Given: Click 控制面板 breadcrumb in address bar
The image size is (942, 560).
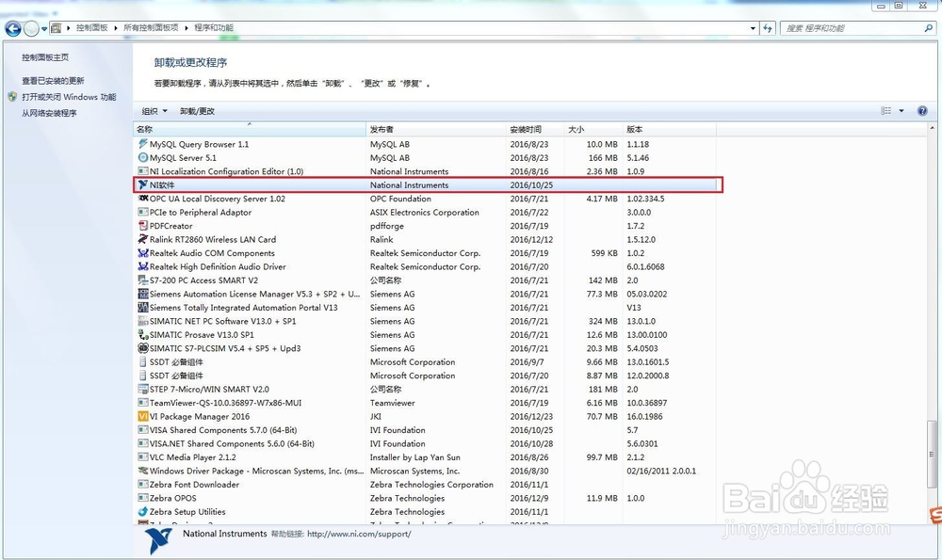Looking at the screenshot, I should (92, 27).
